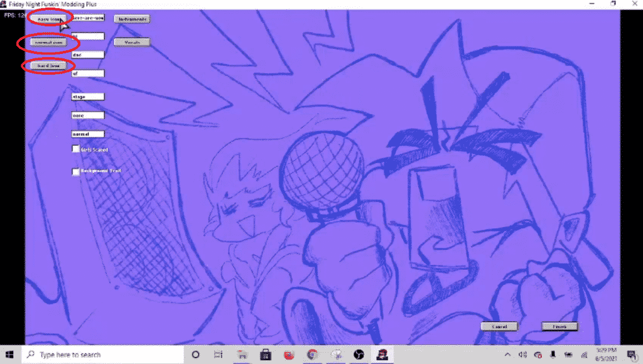The width and height of the screenshot is (643, 364).
Task: Open Google Chrome from the taskbar
Action: click(x=312, y=354)
